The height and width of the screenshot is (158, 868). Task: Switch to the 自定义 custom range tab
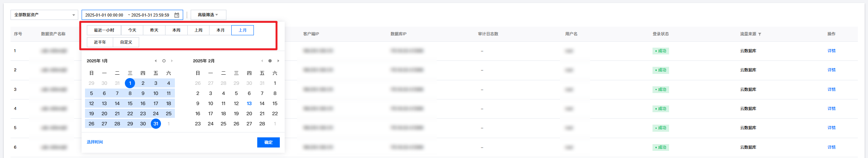pyautogui.click(x=126, y=42)
